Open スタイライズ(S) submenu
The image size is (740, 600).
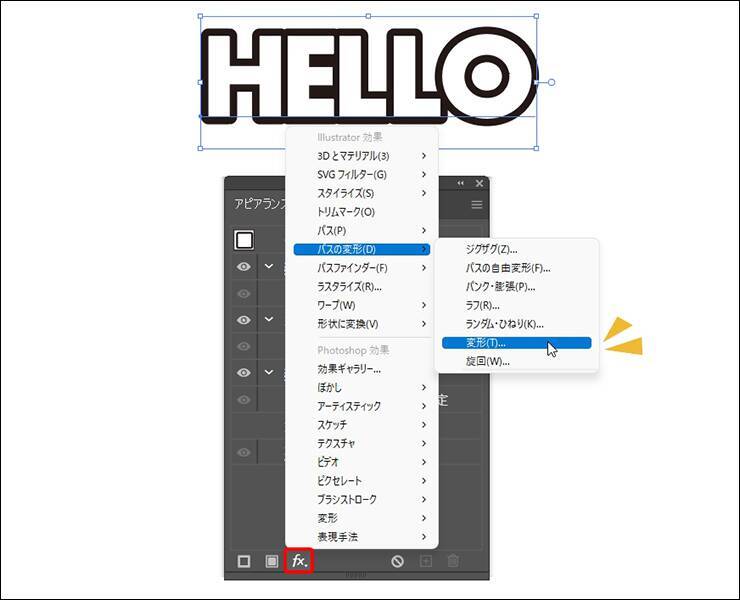click(362, 193)
